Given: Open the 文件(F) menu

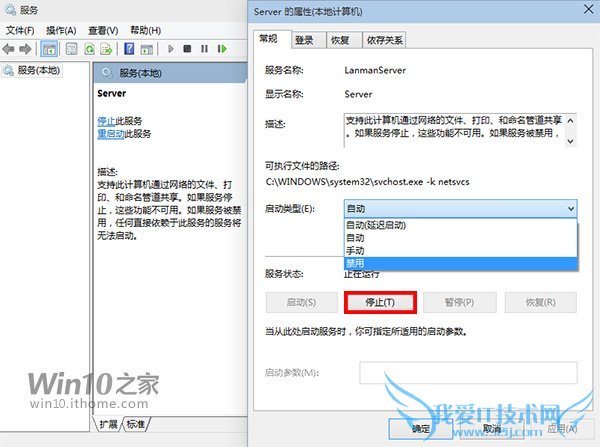Looking at the screenshot, I should 20,30.
